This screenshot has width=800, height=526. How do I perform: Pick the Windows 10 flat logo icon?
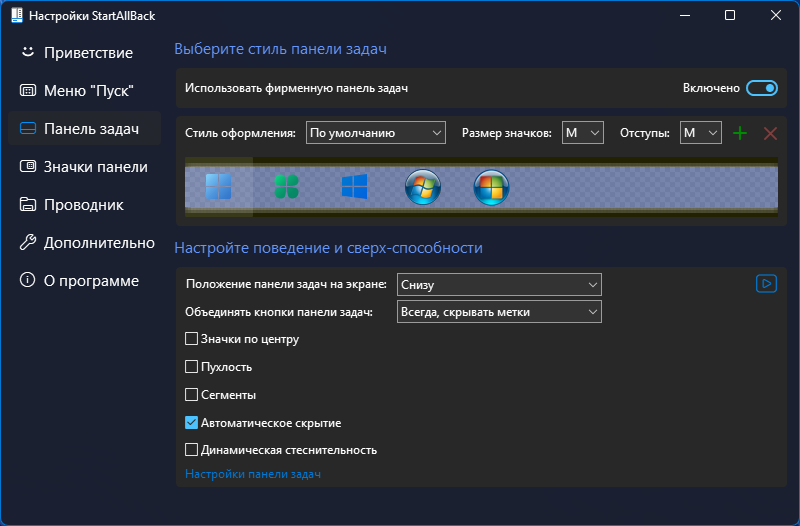click(x=355, y=187)
